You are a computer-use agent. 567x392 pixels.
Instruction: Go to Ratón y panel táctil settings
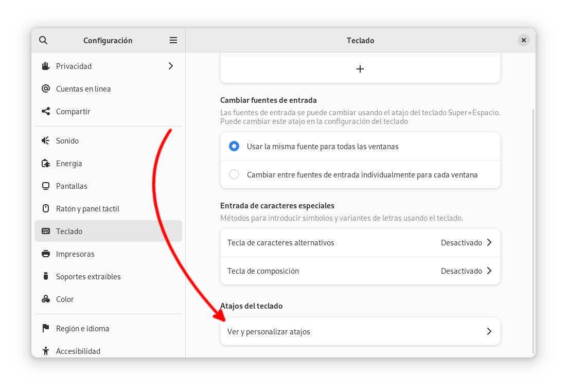87,208
